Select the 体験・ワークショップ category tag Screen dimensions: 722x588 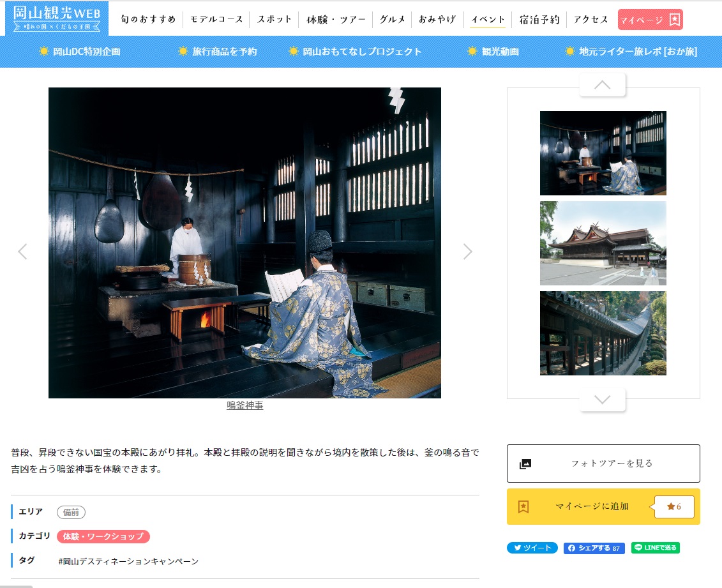pos(103,536)
